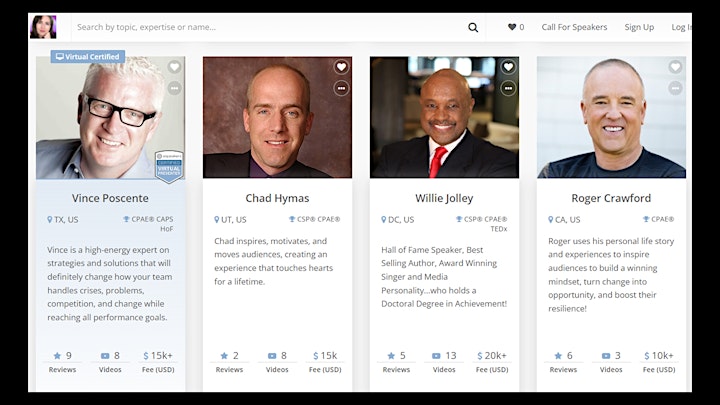Screen dimensions: 720x405
Task: Open Vince Poscente's profile name link
Action: [110, 198]
